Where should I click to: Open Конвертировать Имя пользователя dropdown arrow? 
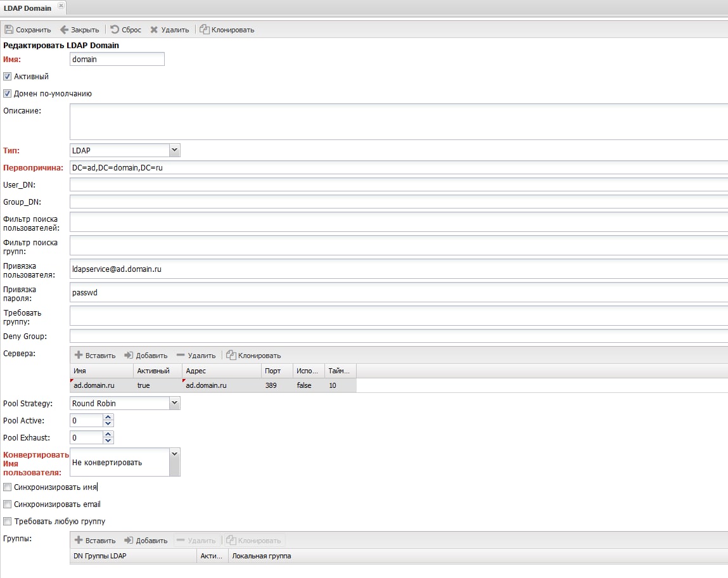[175, 462]
